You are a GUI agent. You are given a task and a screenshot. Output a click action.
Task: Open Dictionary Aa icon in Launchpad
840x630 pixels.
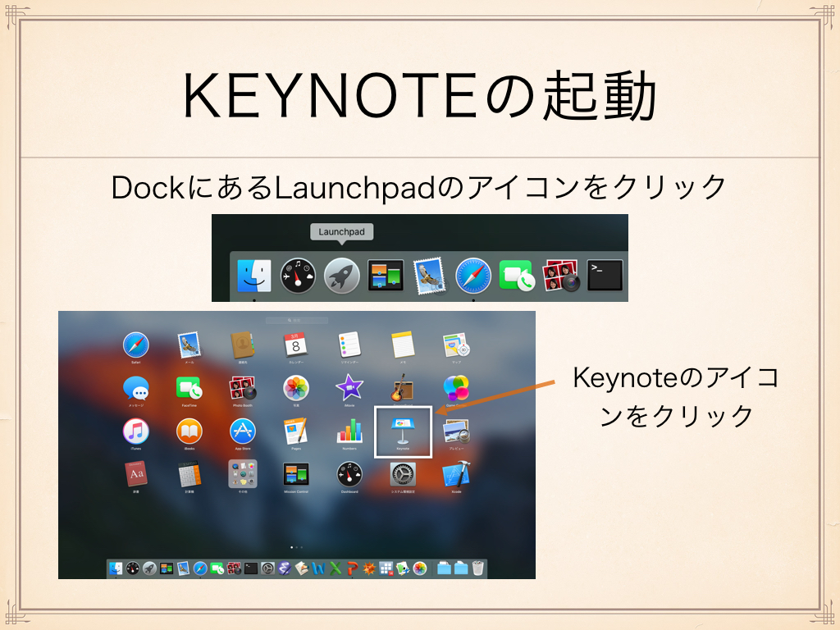pyautogui.click(x=135, y=474)
